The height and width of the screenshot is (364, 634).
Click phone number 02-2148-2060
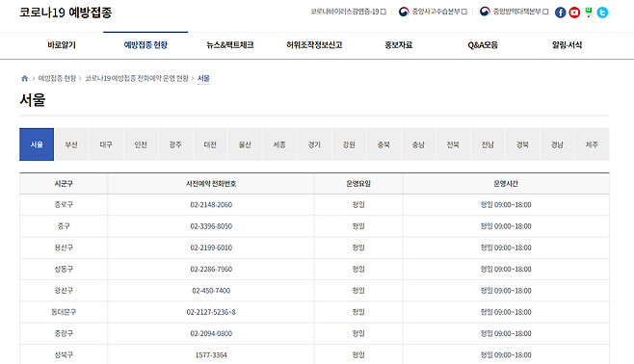pos(211,205)
